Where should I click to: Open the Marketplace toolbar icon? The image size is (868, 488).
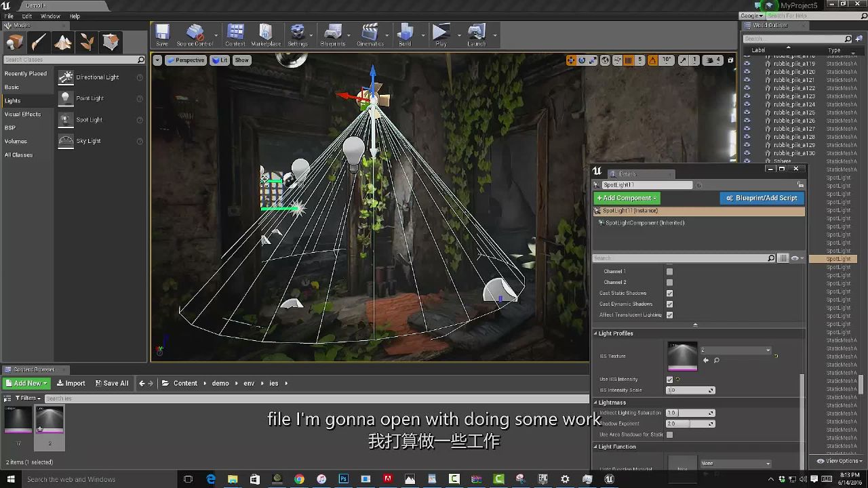[x=266, y=35]
